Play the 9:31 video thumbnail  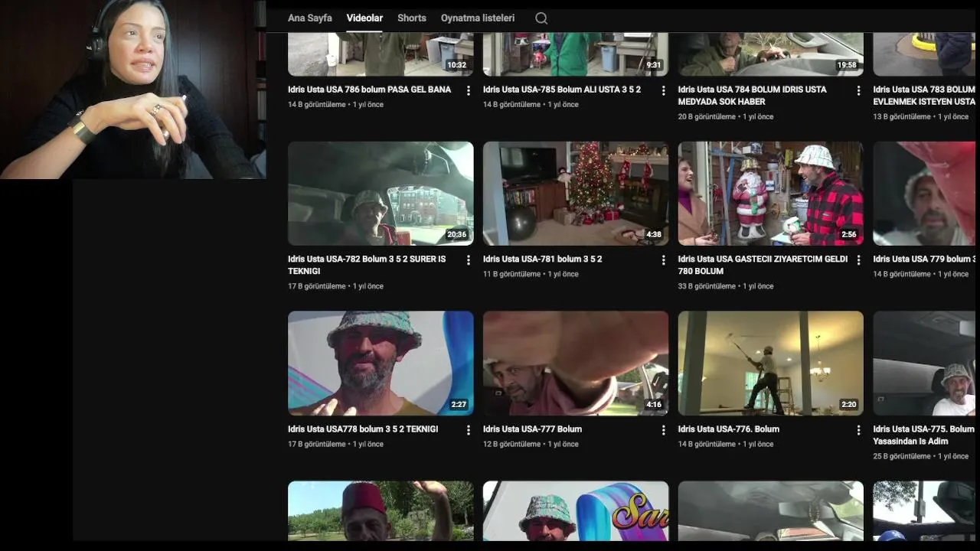pos(576,54)
